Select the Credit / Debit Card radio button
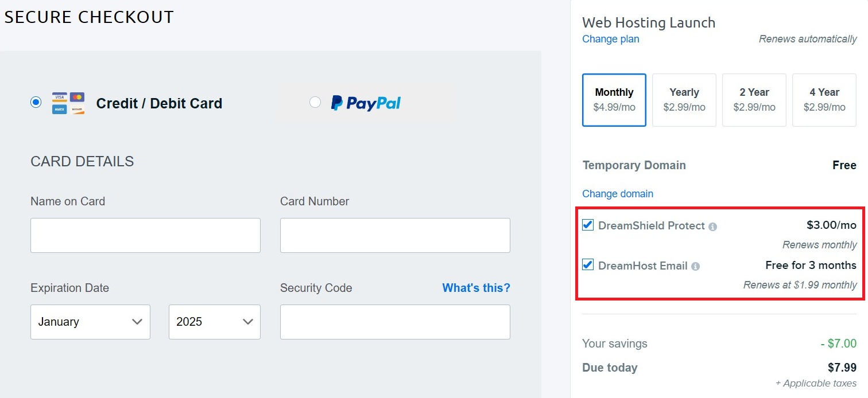Screen dimensions: 868x398 coord(36,103)
